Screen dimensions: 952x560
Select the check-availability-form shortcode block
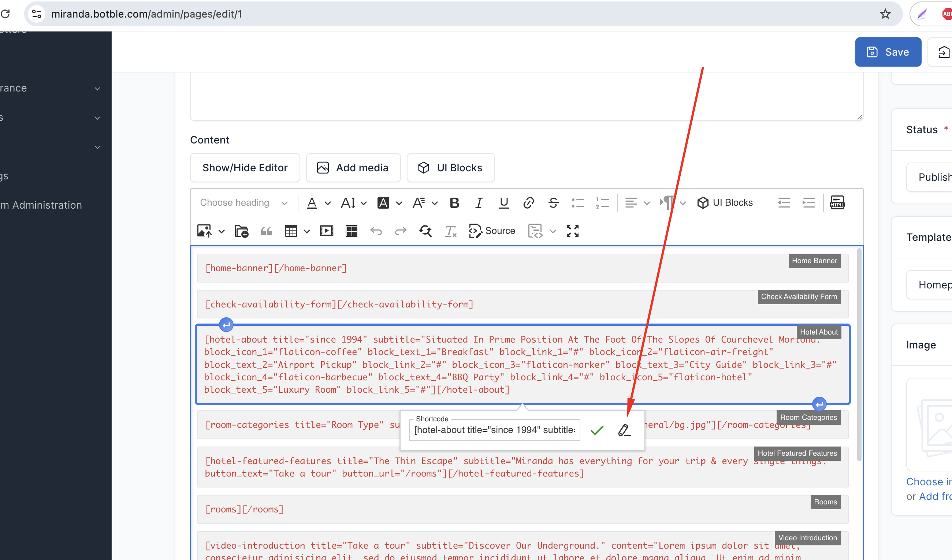coord(523,305)
